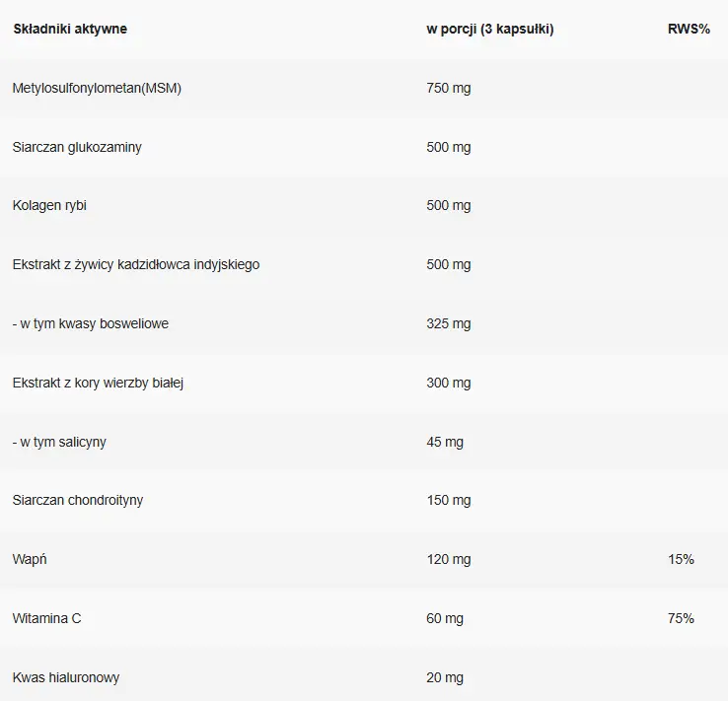Select the 'Wapń' ingredient label

click(x=30, y=559)
